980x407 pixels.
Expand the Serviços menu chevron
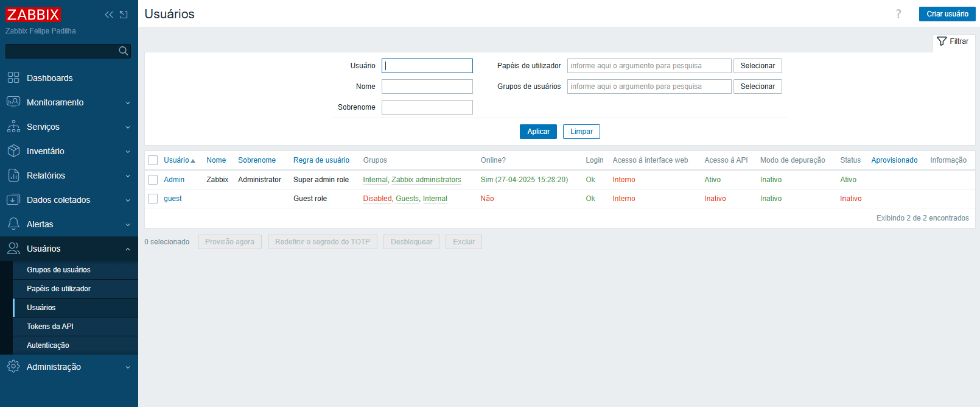tap(128, 127)
